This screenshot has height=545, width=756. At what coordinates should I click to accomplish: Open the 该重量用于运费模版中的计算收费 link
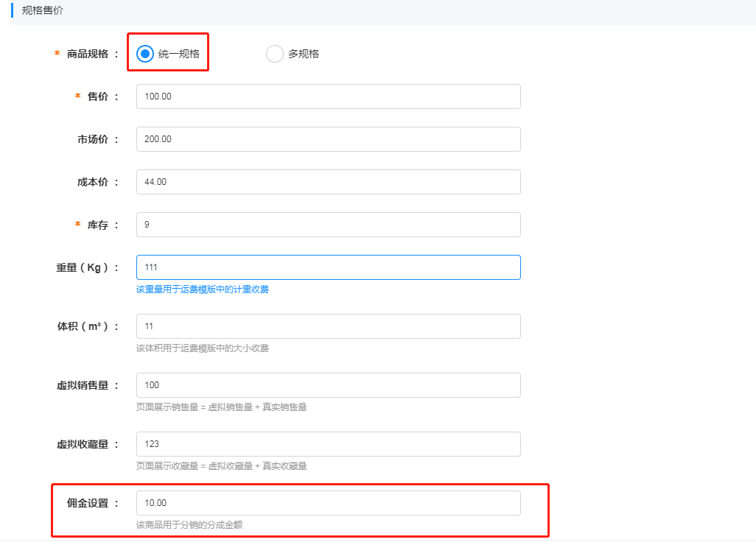point(202,289)
